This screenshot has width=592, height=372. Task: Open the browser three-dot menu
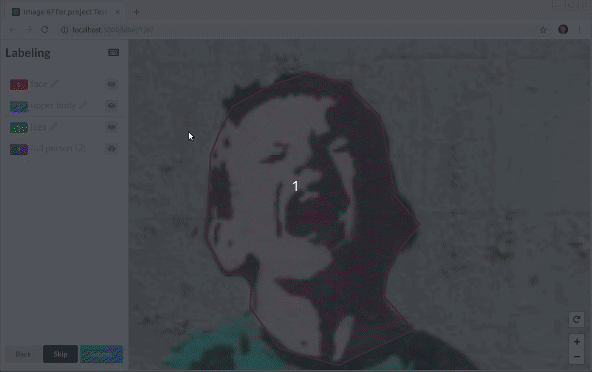[x=580, y=29]
